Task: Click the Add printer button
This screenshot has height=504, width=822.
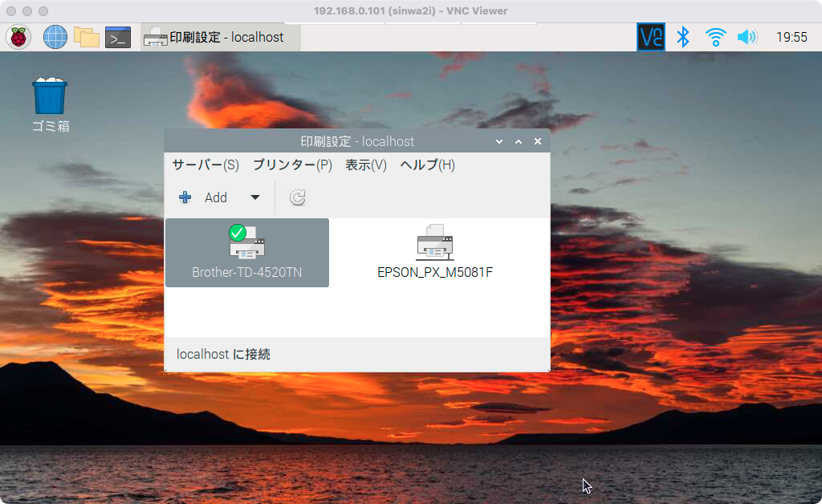Action: coord(205,197)
